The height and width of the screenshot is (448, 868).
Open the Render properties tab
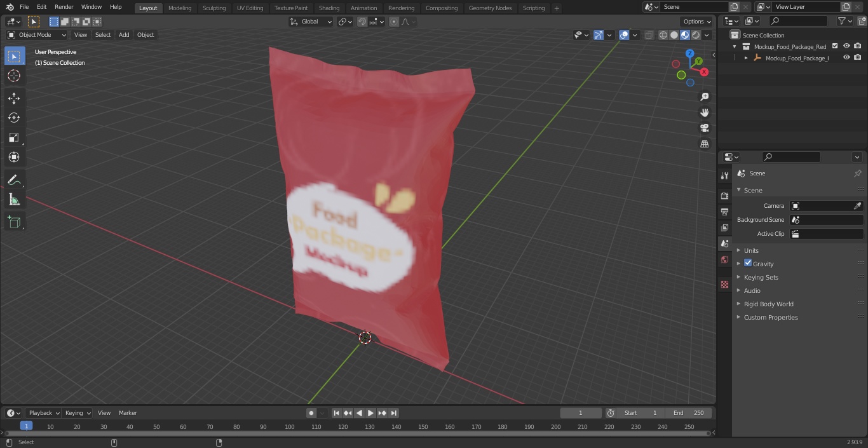(724, 196)
